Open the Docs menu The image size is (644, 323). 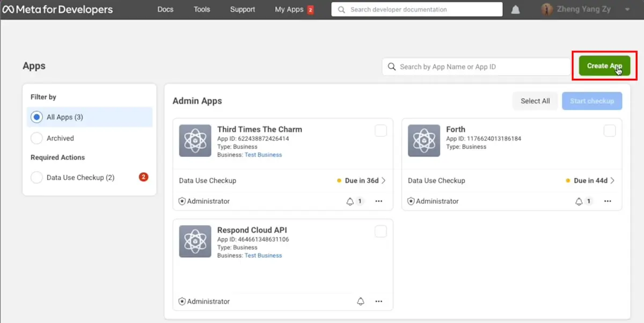(165, 9)
